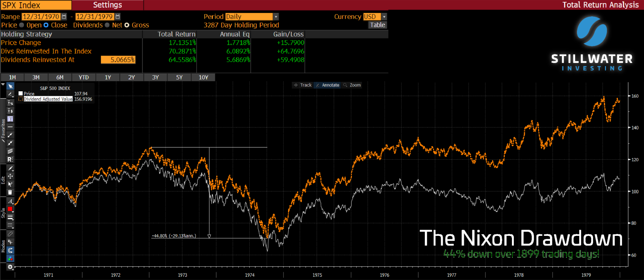Open calendar picker for start date
The width and height of the screenshot is (644, 280).
click(x=64, y=16)
